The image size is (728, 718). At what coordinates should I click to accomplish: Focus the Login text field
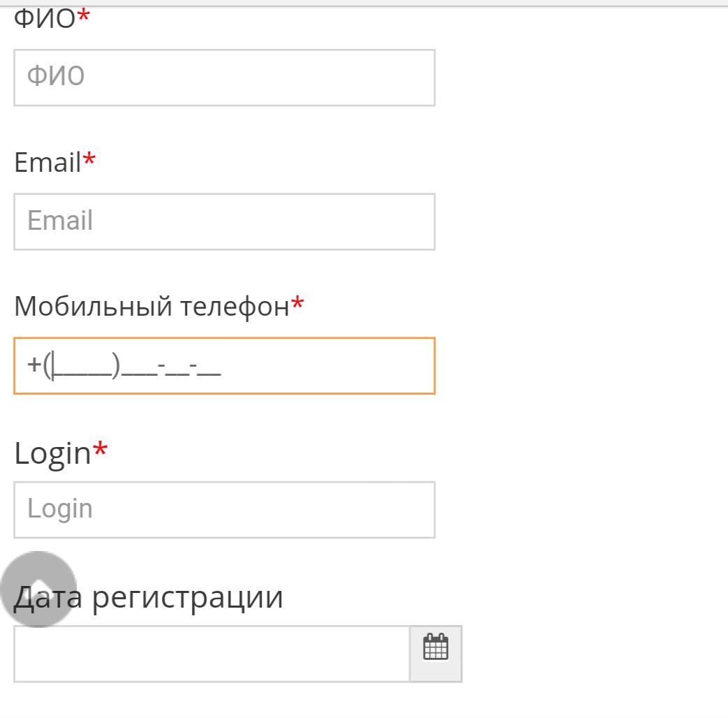(x=224, y=510)
